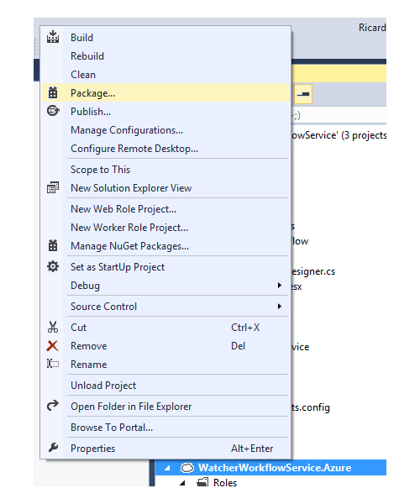Click the Properties wrench icon
This screenshot has width=420, height=504.
point(53,448)
